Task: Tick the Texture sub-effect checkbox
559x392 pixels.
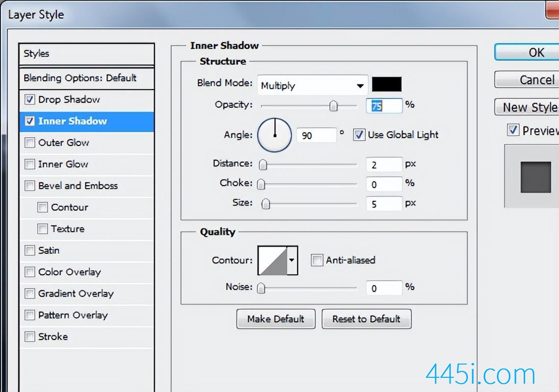Action: (x=43, y=229)
